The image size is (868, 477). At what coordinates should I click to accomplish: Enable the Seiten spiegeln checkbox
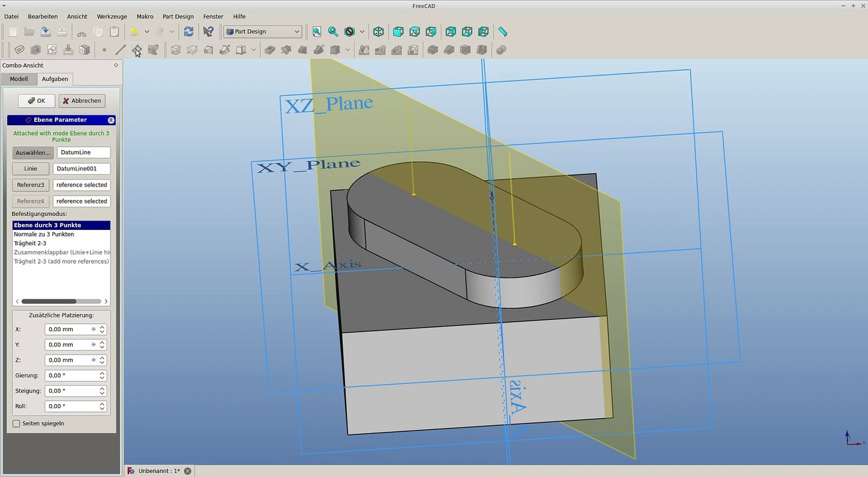17,423
